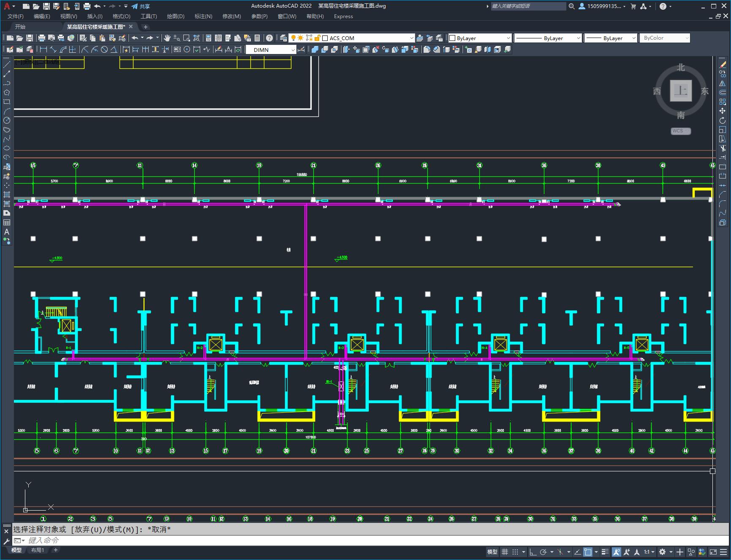This screenshot has height=560, width=731.
Task: Click the 共享 share button
Action: tap(141, 6)
